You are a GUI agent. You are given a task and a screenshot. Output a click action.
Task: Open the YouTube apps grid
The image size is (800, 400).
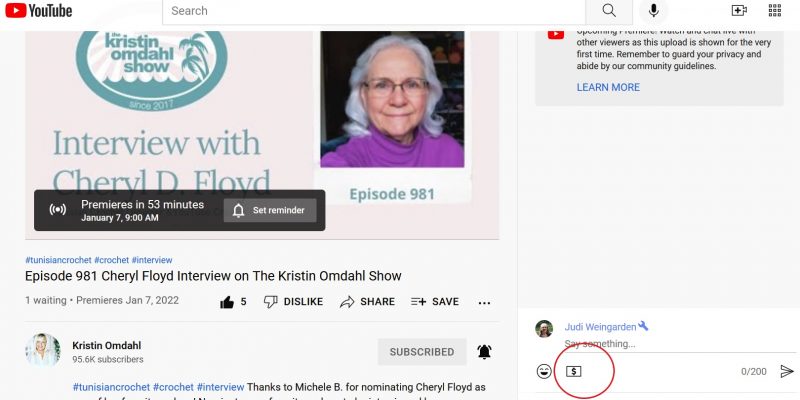coord(774,11)
